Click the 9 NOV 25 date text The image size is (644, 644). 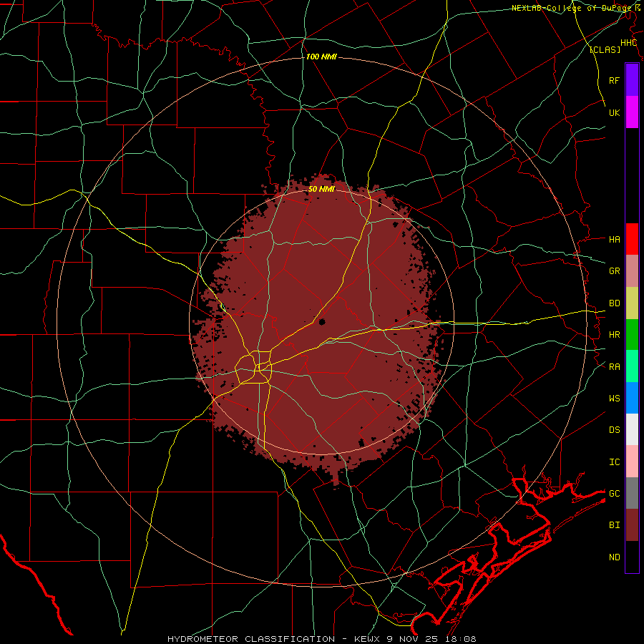pos(414,639)
